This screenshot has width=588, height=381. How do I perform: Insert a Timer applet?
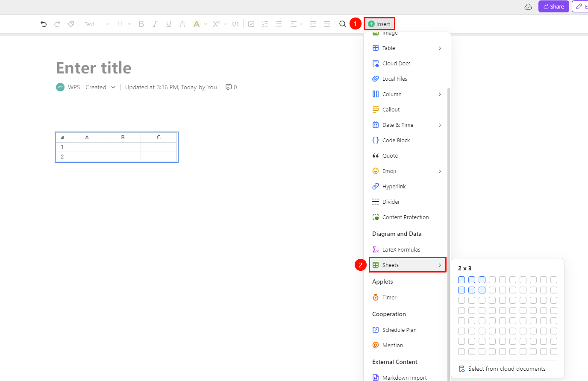pyautogui.click(x=407, y=298)
